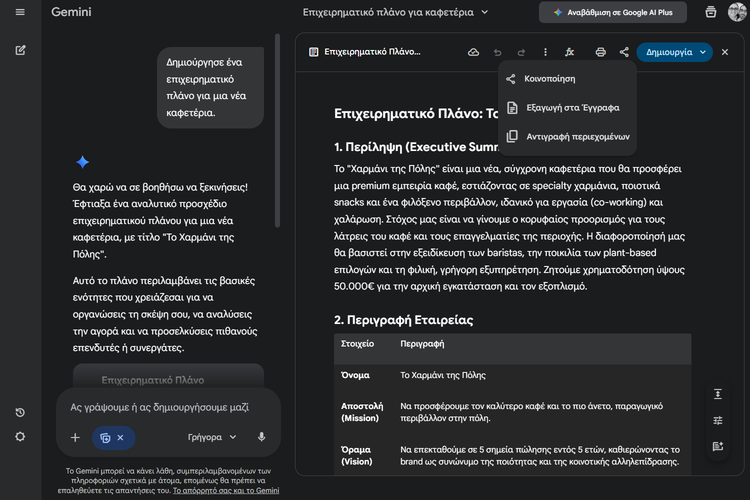
Task: Select Εξαγωγή στα Έγγραφα from the menu
Action: 572,107
